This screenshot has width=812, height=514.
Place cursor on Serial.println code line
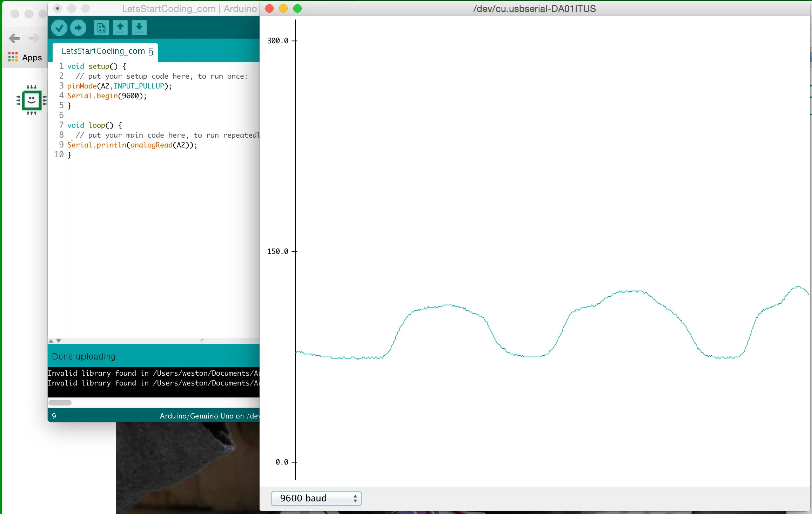coord(132,145)
